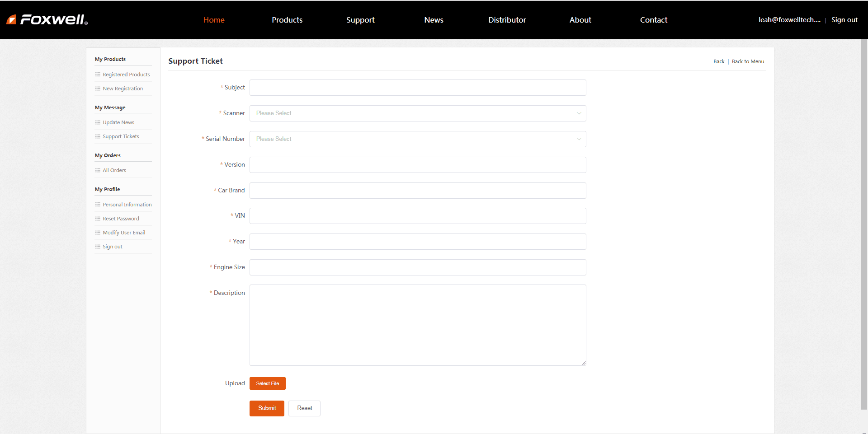Image resolution: width=868 pixels, height=434 pixels.
Task: Click list icon beside Update News
Action: coord(98,122)
